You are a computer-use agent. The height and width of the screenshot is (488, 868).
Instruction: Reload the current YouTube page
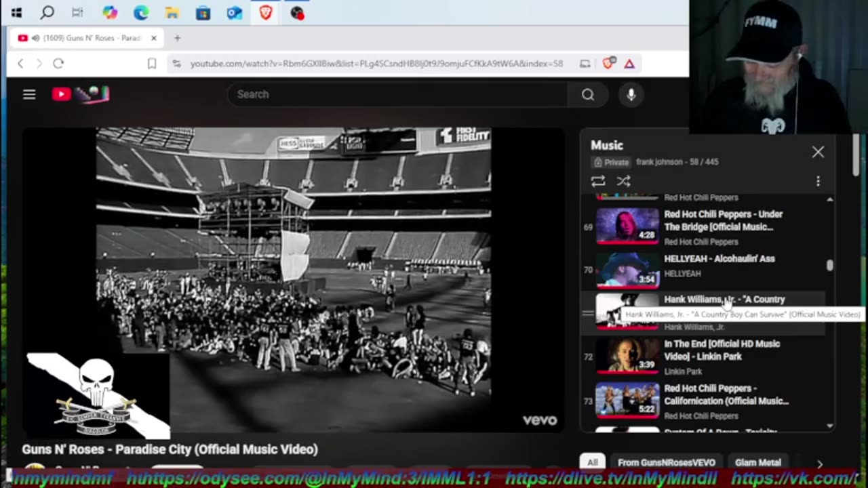58,63
